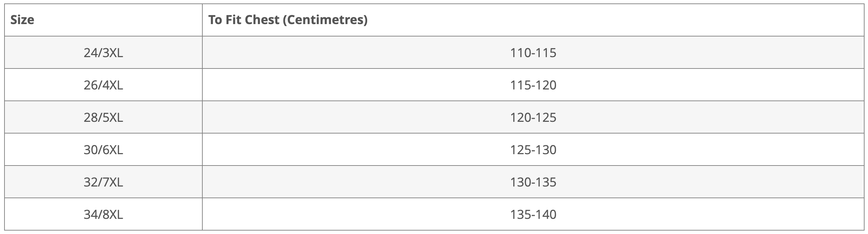Viewport: 868px width, 234px height.
Task: Click the Size column header
Action: (103, 20)
